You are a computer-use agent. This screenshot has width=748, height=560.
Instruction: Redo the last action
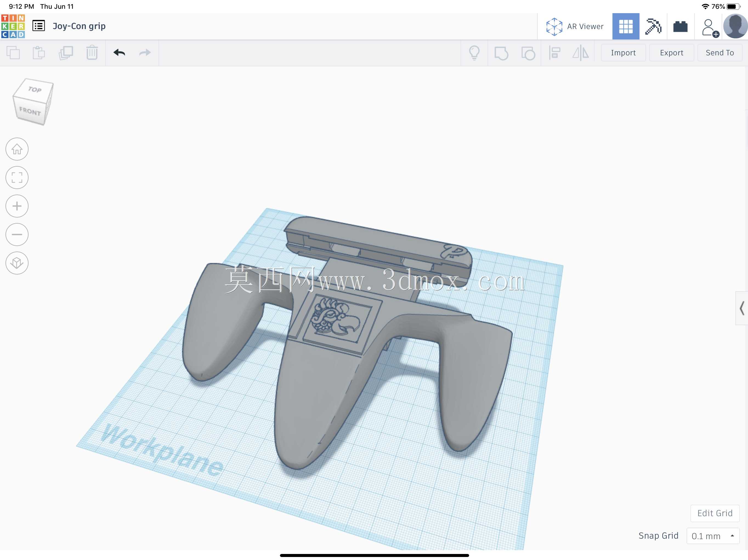pyautogui.click(x=145, y=52)
